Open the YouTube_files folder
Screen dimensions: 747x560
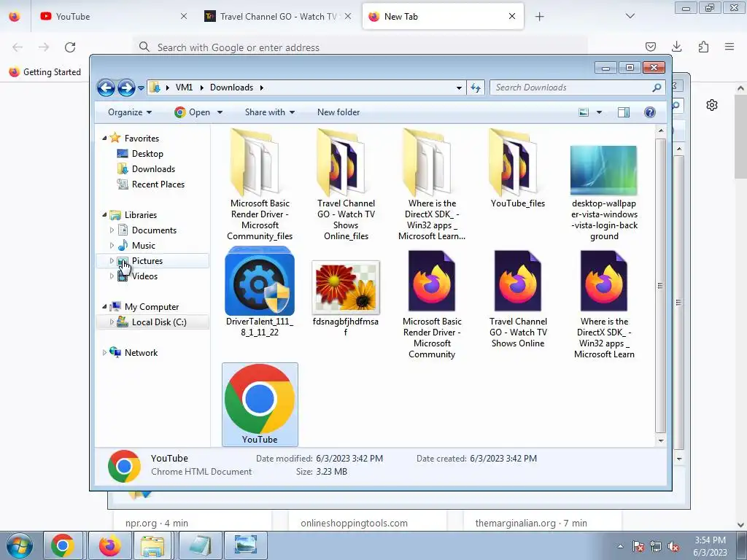point(517,163)
